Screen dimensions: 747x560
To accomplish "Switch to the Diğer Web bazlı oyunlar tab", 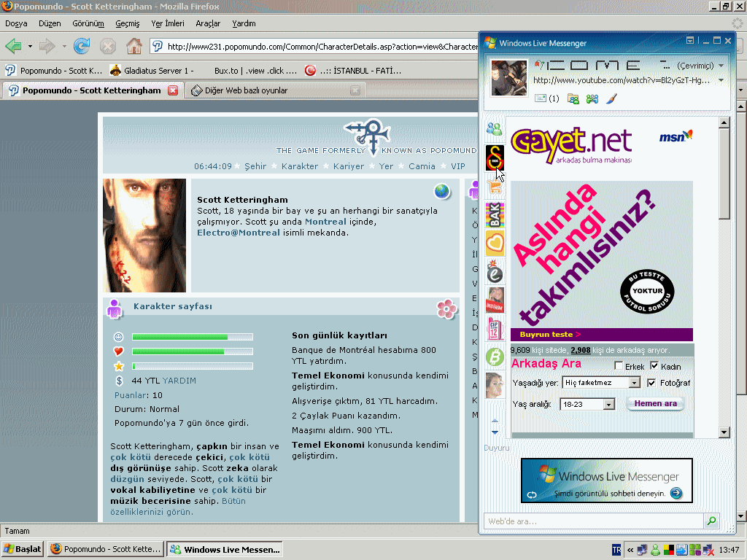I will [275, 90].
